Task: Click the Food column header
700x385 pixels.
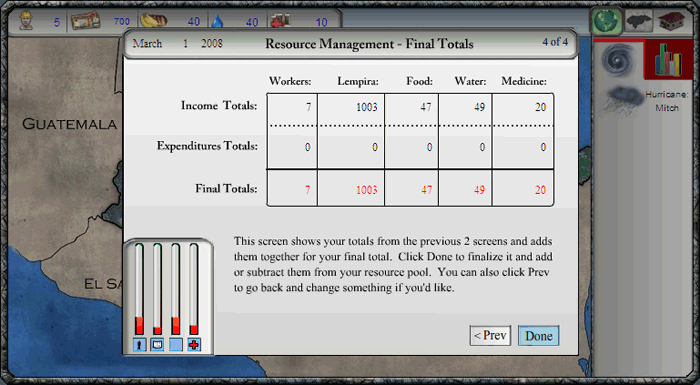Action: click(419, 81)
